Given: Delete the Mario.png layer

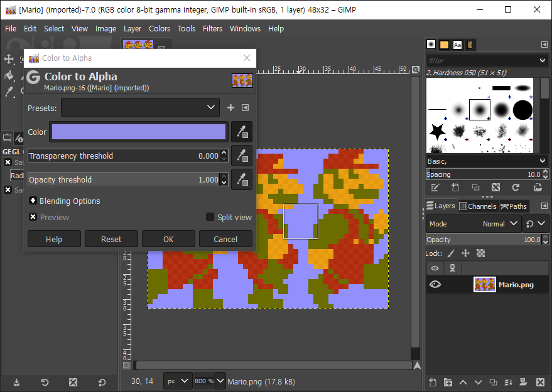Looking at the screenshot, I should coord(541,382).
